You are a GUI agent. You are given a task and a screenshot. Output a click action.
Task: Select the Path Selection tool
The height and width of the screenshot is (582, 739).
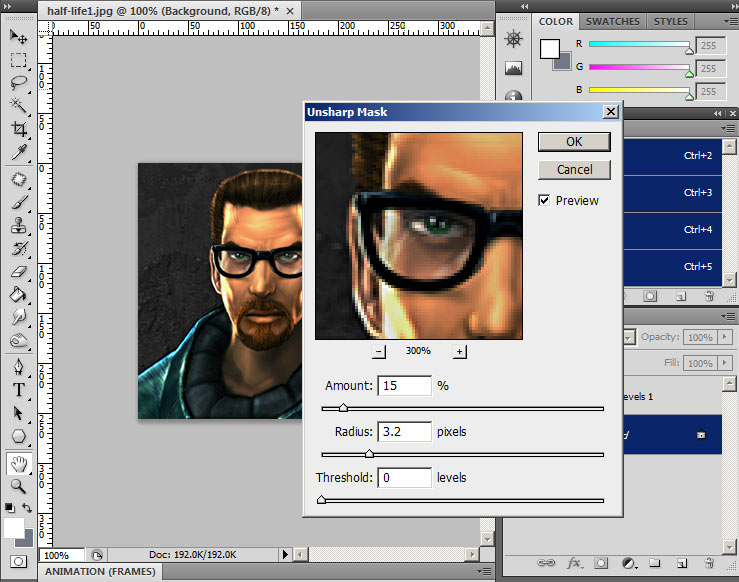tap(18, 413)
